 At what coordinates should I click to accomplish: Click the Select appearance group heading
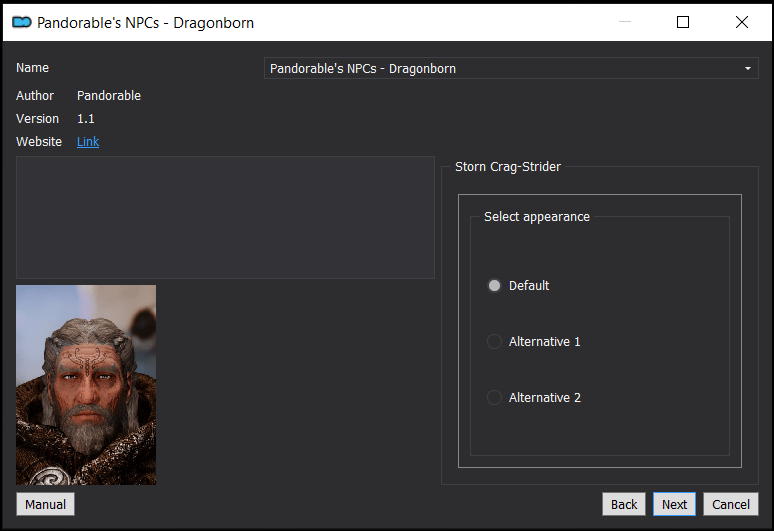(537, 217)
